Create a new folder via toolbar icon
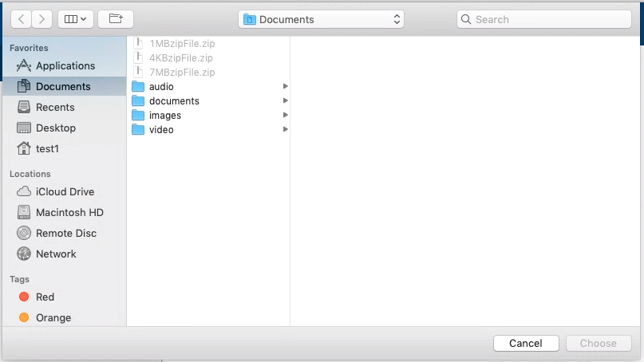 point(116,19)
